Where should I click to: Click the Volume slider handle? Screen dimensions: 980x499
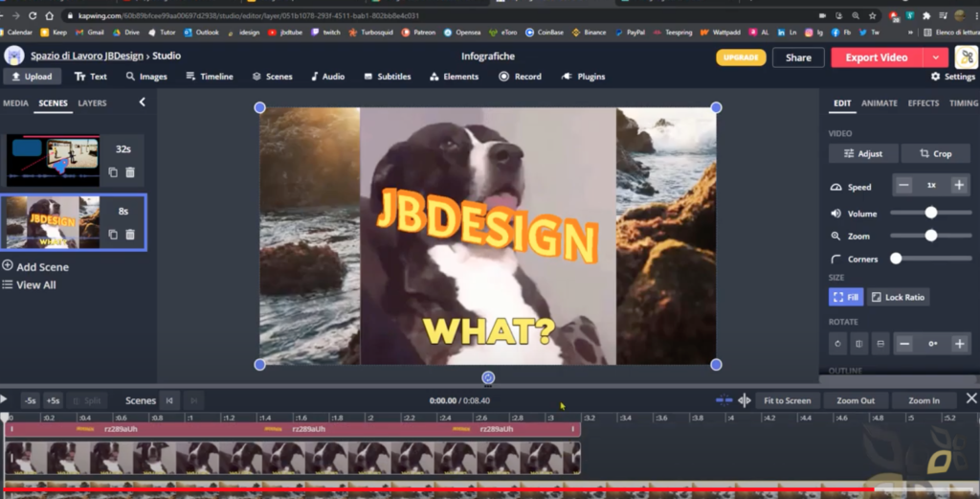tap(930, 213)
